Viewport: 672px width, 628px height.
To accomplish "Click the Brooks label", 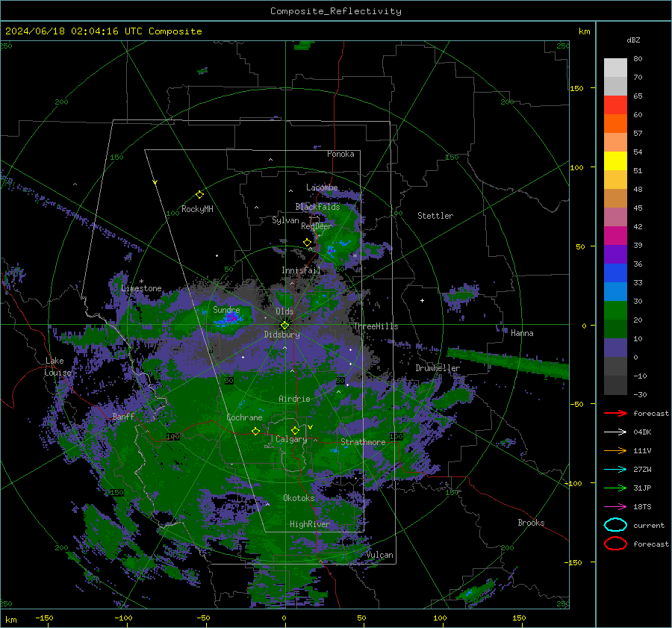I will tap(531, 523).
